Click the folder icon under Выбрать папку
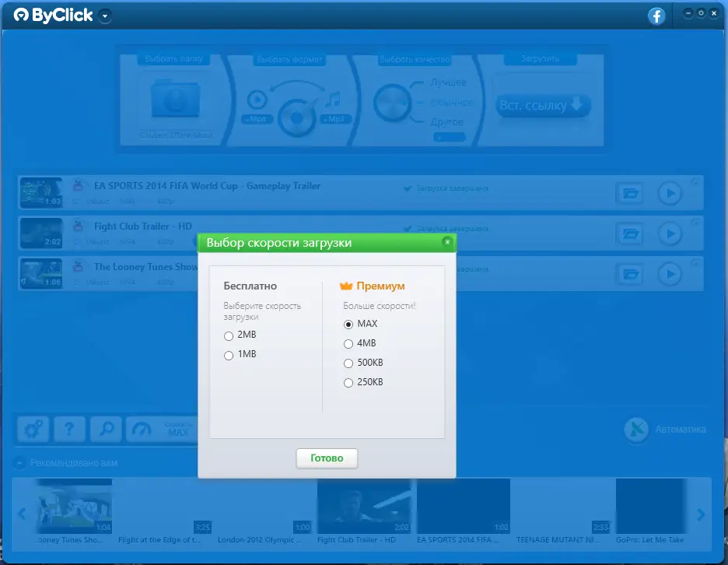Screen dimensions: 728x565 point(176,99)
